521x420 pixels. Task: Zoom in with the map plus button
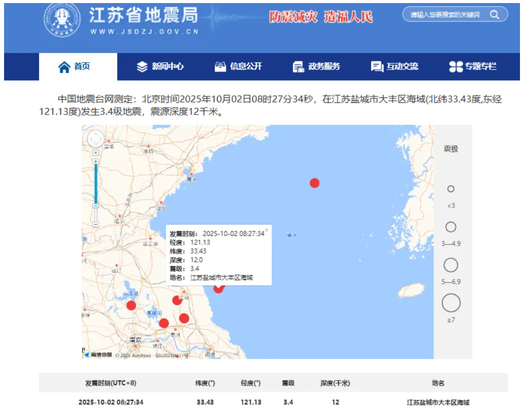point(95,161)
